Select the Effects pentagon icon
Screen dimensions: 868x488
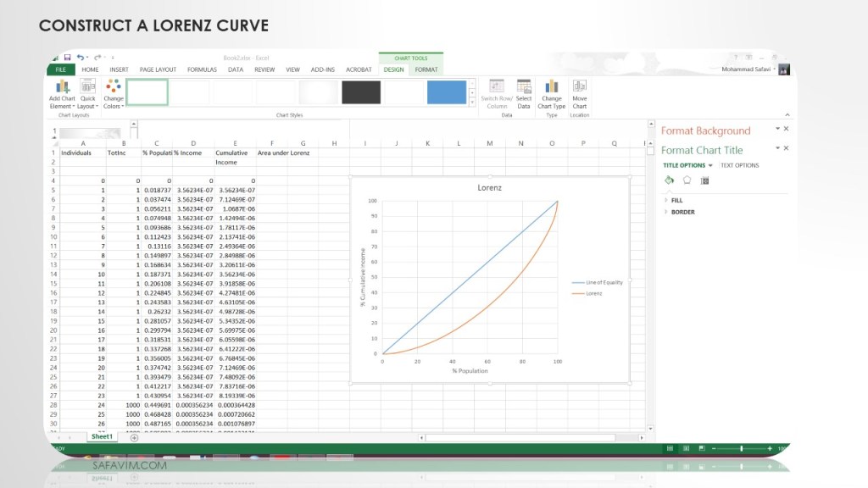[687, 180]
